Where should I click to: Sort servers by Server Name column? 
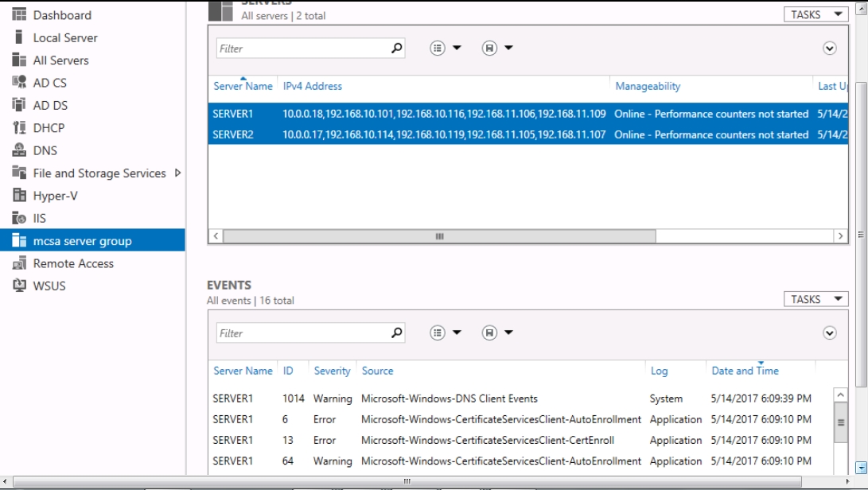point(243,86)
